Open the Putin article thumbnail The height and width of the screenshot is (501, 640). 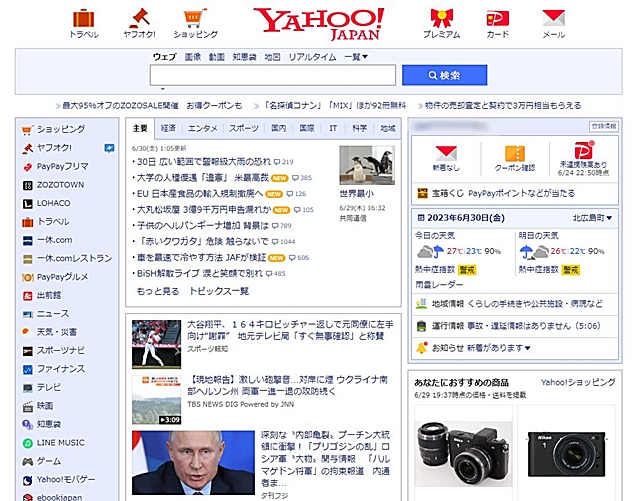(193, 463)
